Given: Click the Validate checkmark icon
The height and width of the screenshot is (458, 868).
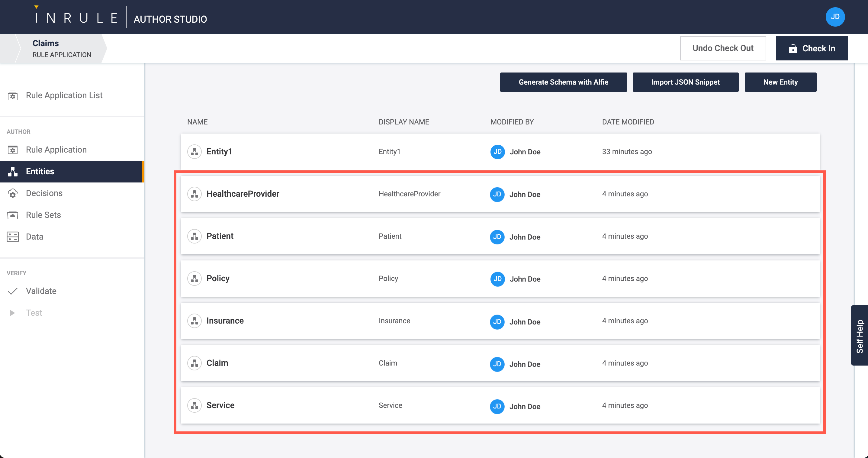Looking at the screenshot, I should pyautogui.click(x=13, y=291).
